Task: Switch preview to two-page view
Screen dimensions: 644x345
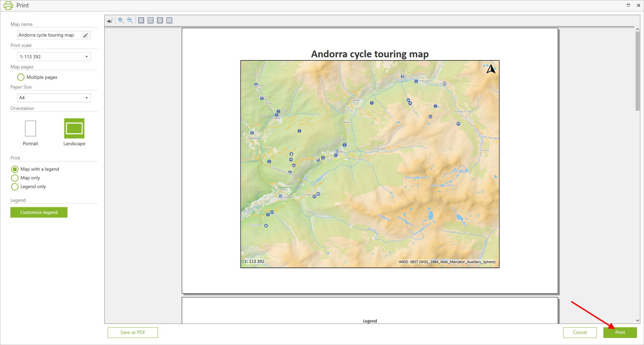Action: [169, 20]
